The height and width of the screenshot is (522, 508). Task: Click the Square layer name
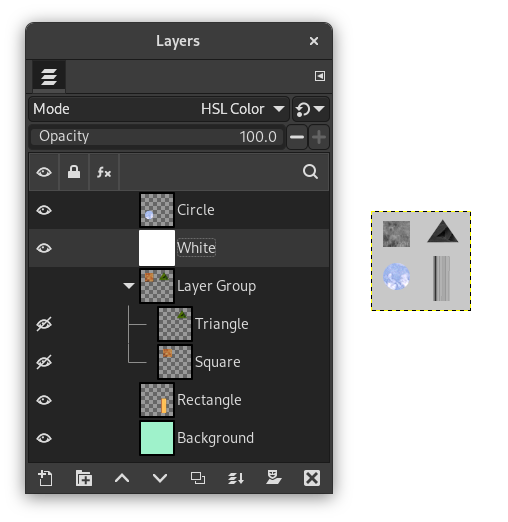point(218,362)
